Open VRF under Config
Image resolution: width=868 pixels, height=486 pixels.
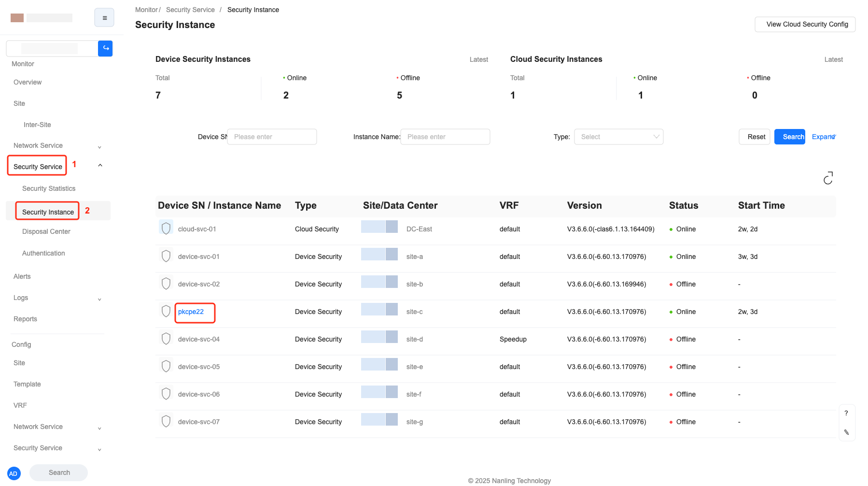pyautogui.click(x=20, y=405)
